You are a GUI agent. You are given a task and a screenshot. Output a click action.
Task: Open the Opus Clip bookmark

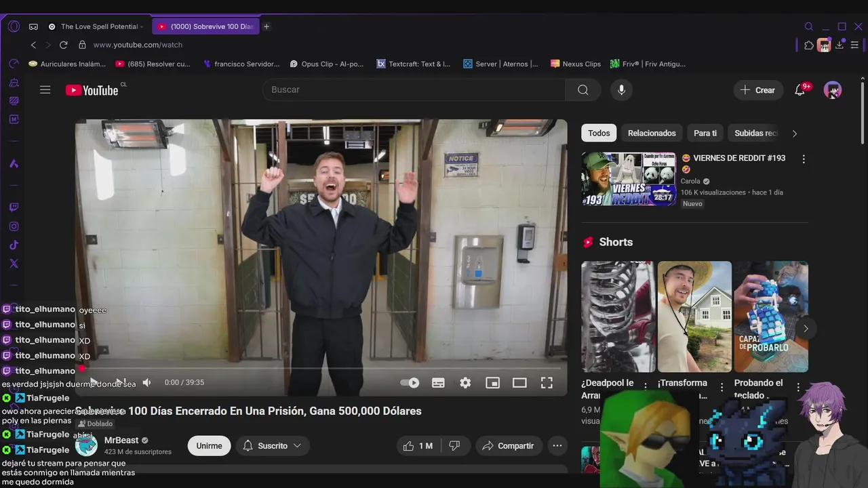327,64
